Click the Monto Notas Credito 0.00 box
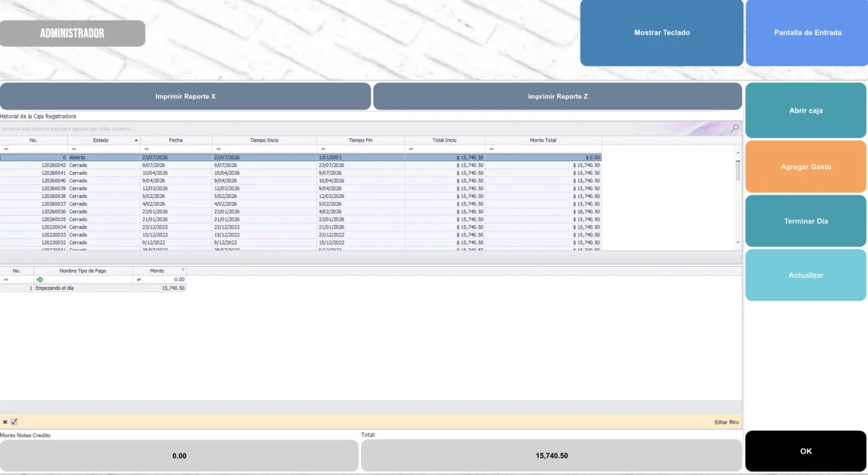 click(179, 455)
